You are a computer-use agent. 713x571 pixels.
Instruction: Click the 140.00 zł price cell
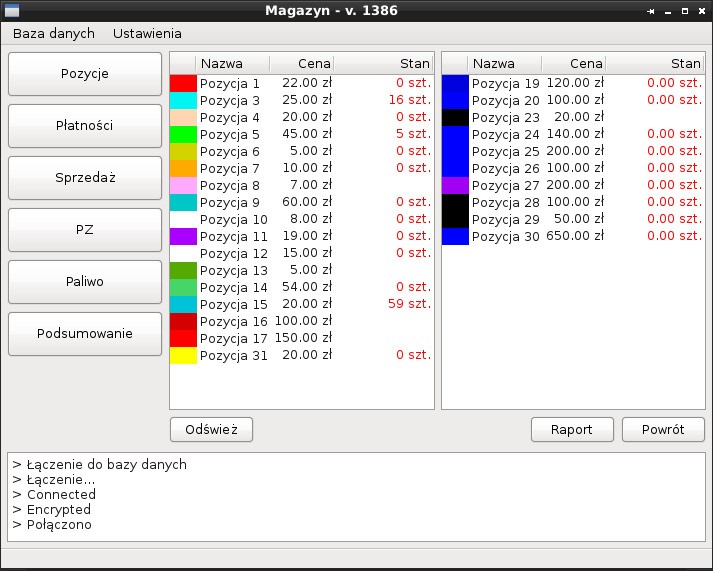tap(575, 134)
